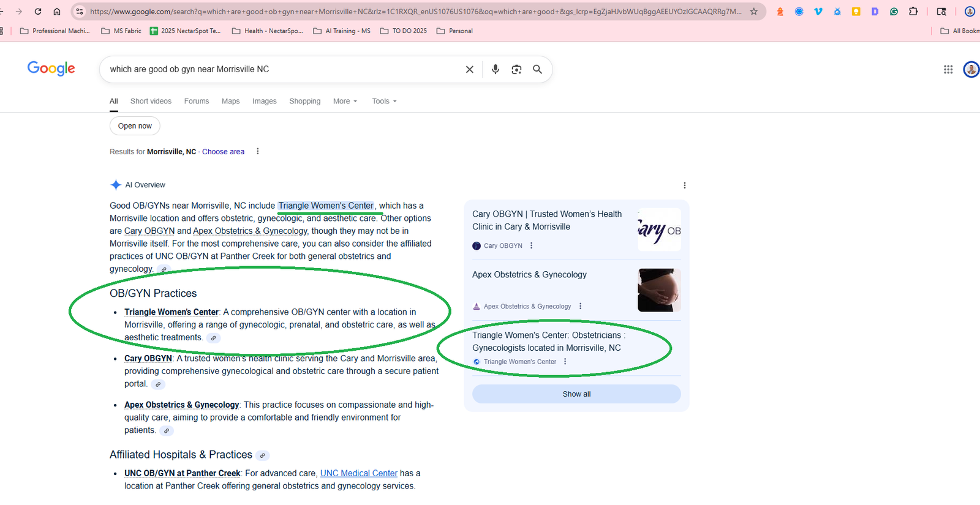Screen dimensions: 980x505
Task: Click the Show all sources button
Action: point(576,394)
